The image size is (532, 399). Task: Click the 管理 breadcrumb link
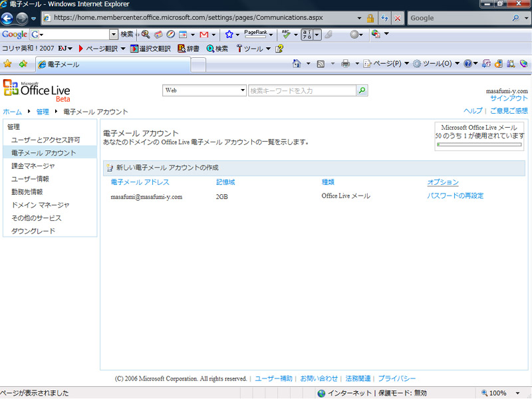pos(43,112)
